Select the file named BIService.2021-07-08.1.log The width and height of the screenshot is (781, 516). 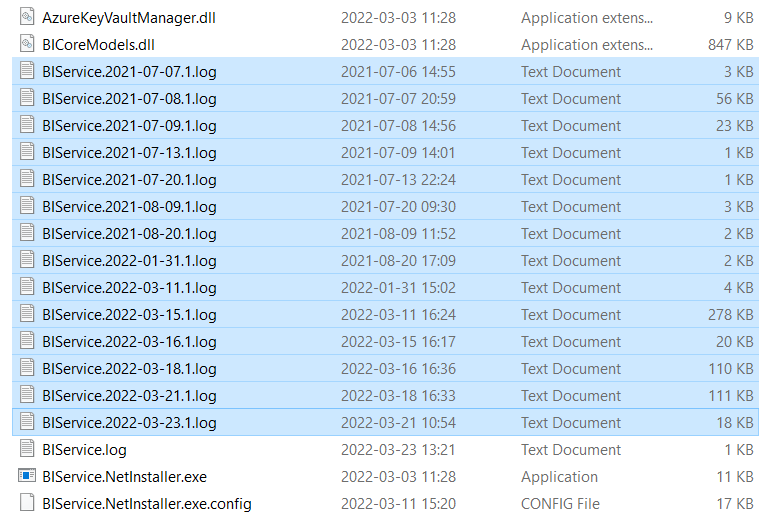coord(129,99)
